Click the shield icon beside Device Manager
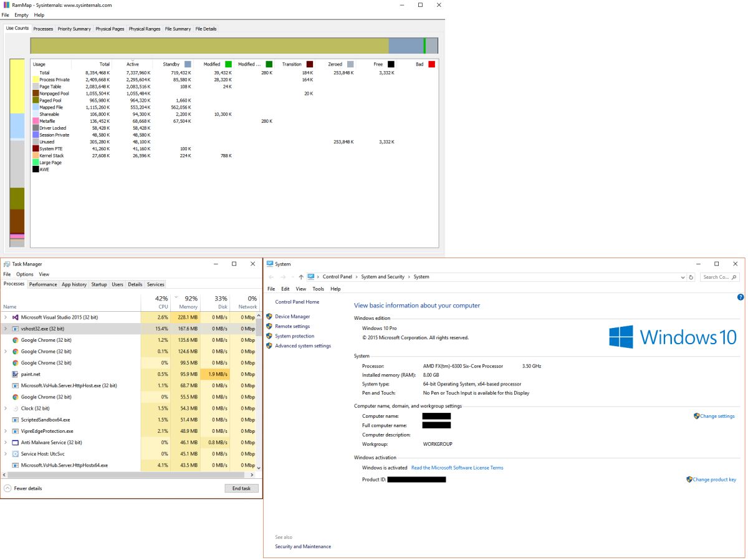The image size is (748, 560). coord(269,316)
